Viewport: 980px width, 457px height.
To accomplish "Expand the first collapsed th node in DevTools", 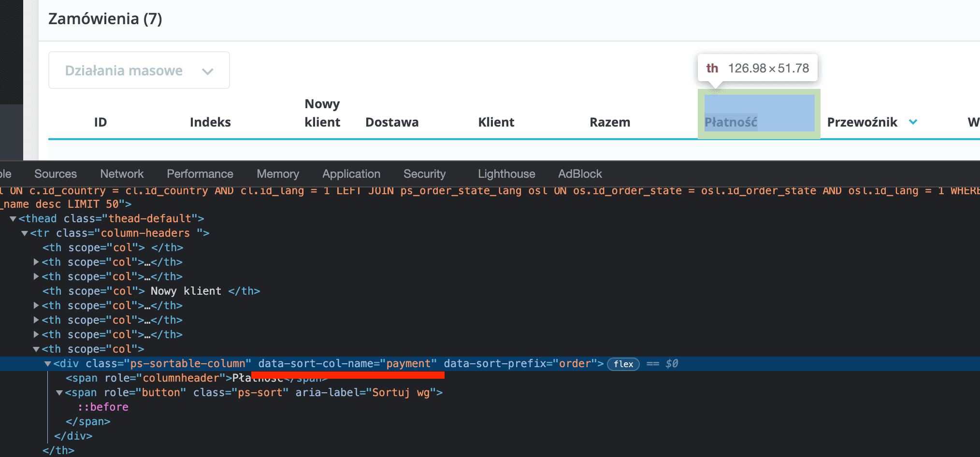I will [x=36, y=262].
